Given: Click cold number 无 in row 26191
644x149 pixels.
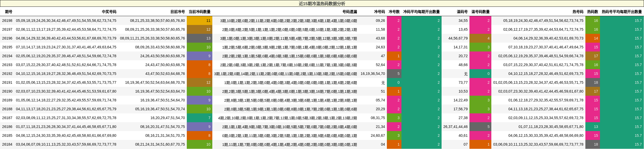Looking at the screenshot, I should [383, 82].
